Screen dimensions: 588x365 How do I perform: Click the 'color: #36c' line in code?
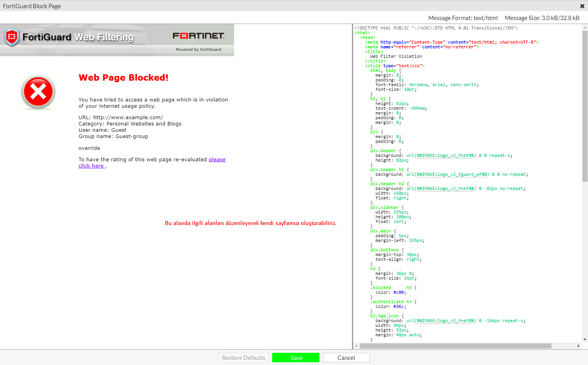point(391,306)
